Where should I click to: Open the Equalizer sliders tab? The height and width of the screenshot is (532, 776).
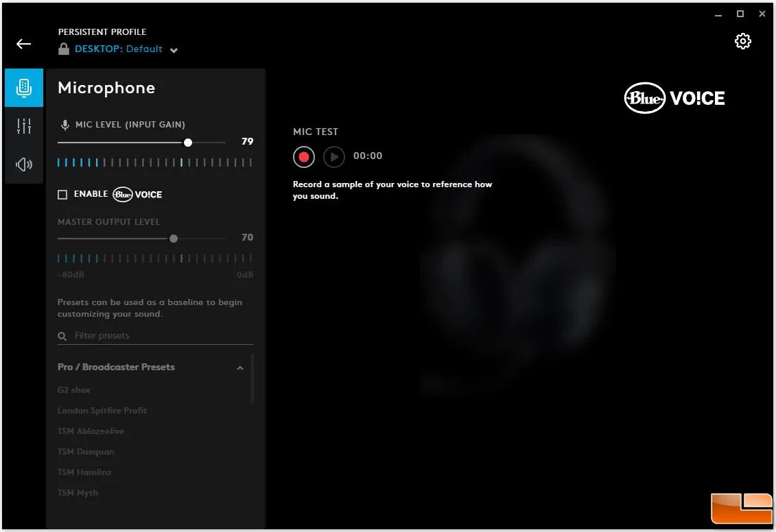coord(24,126)
